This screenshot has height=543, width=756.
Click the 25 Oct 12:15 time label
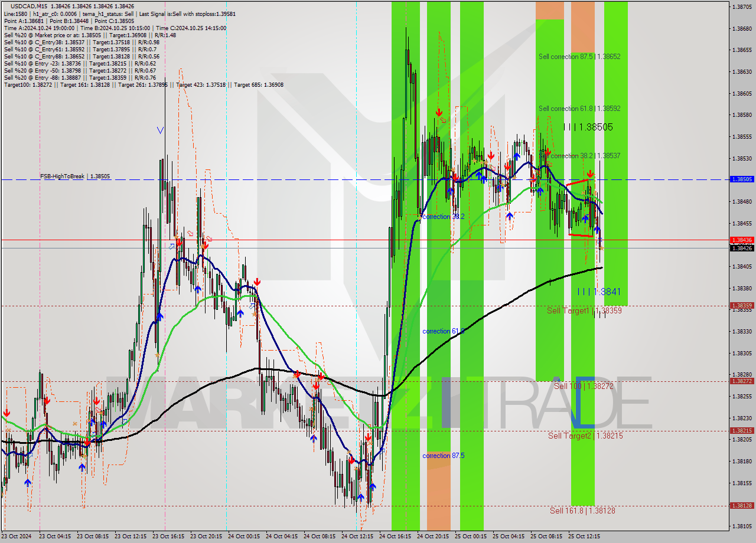click(x=584, y=537)
